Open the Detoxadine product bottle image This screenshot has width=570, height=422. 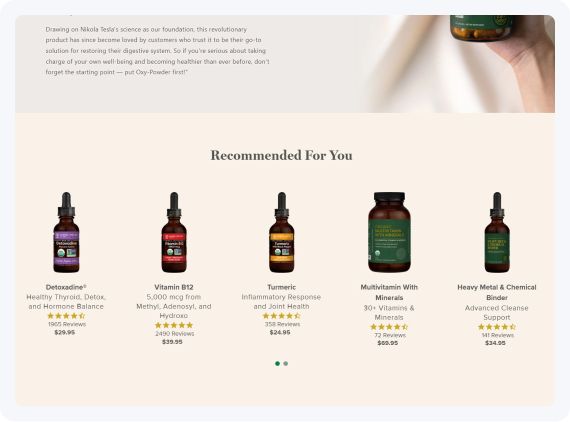click(66, 232)
